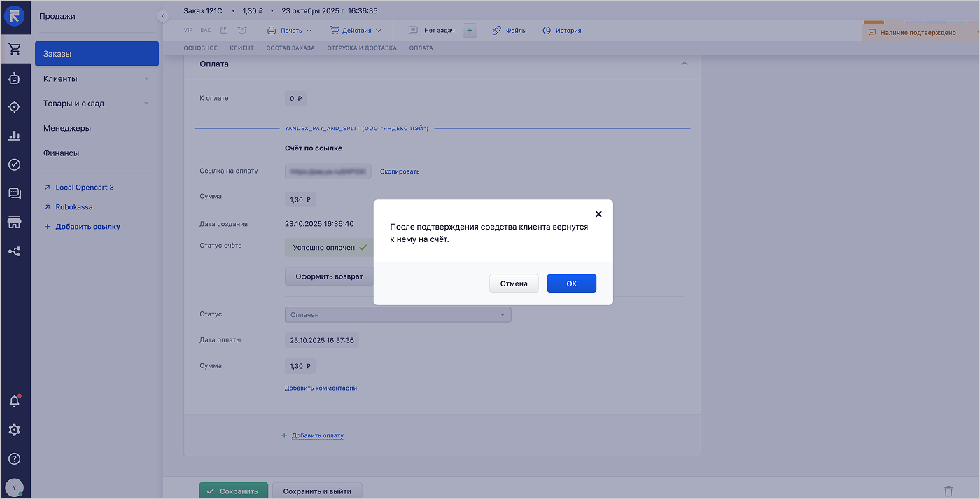Open the shopping cart sales section
980x499 pixels.
(14, 49)
